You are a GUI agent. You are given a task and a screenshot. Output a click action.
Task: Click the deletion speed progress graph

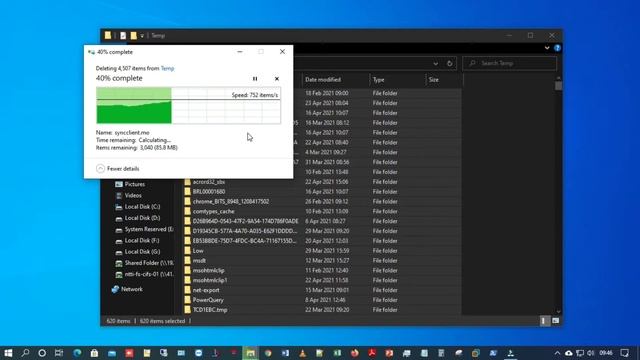pos(188,105)
